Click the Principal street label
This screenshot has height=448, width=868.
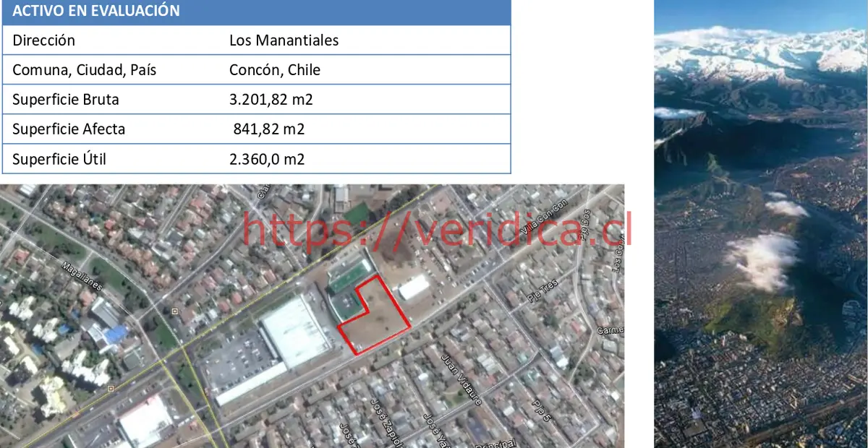[x=495, y=442]
